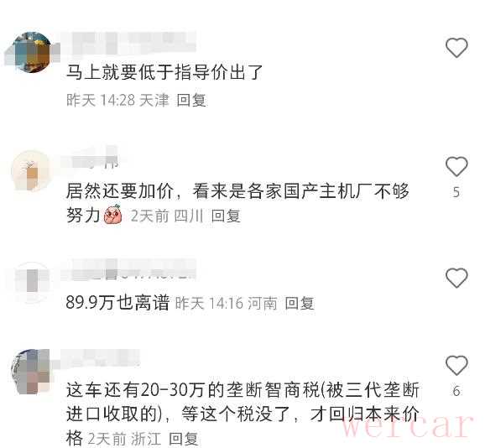Open the blurred username above 89.9万也离谱
Image resolution: width=485 pixels, height=448 pixels.
point(129,270)
